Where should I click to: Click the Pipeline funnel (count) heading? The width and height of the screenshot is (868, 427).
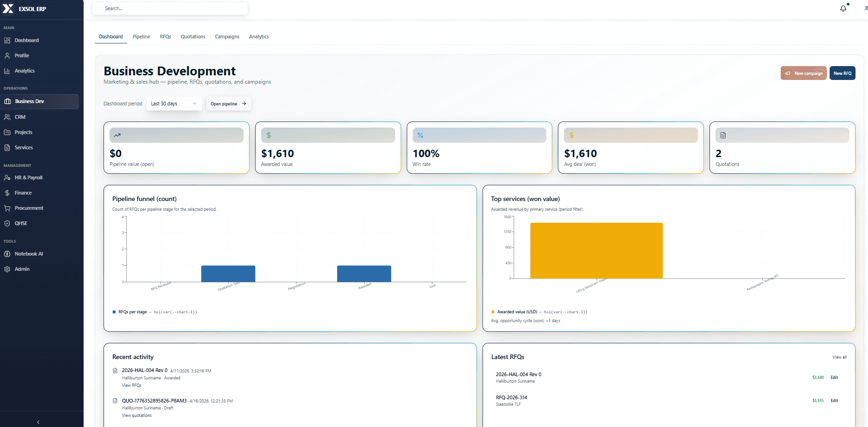(x=144, y=199)
